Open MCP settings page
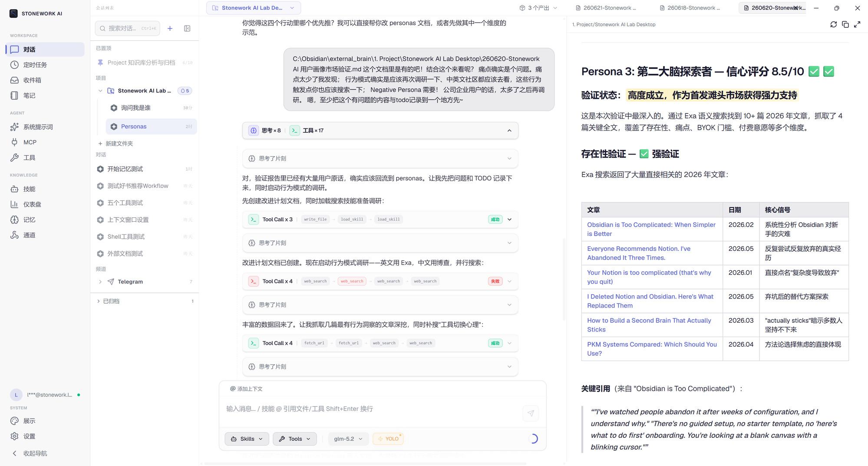Screen dimensions: 868x466 [x=45, y=142]
